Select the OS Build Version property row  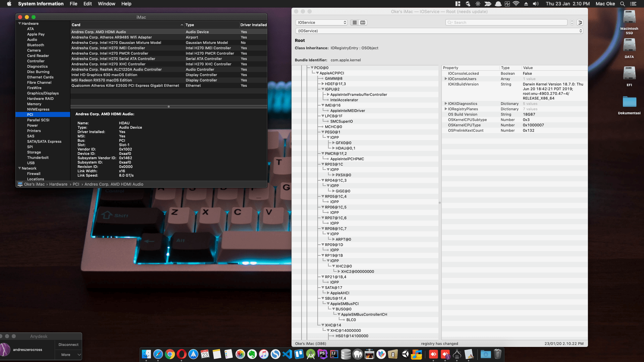click(x=515, y=114)
